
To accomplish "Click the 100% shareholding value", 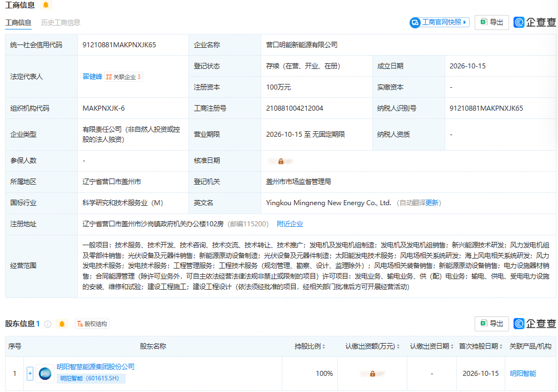I will tap(324, 374).
